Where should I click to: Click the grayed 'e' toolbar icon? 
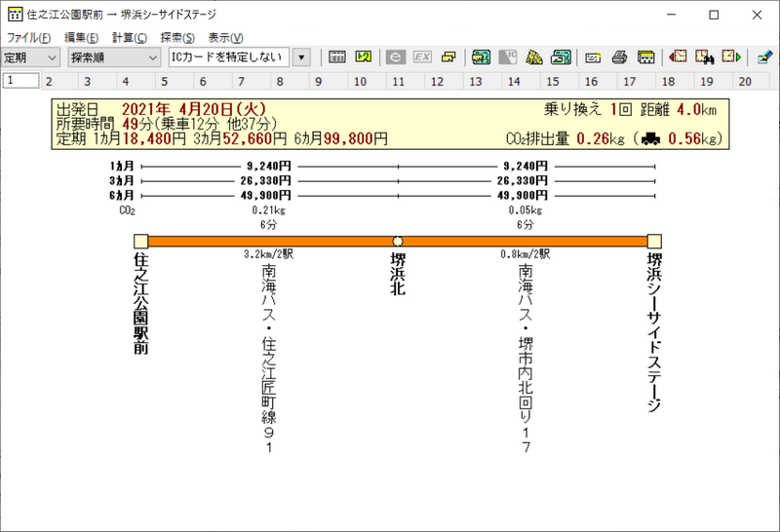click(x=396, y=57)
